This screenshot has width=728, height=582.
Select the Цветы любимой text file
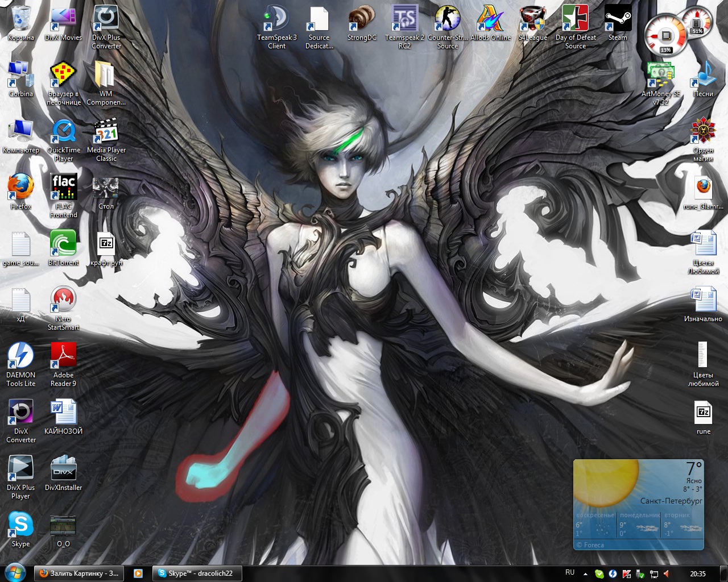704,365
